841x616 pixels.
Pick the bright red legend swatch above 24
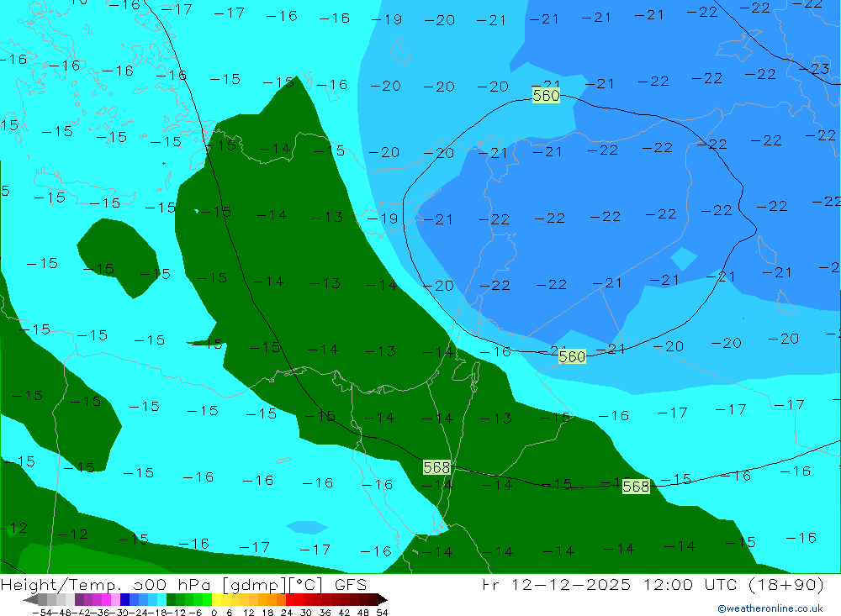tap(290, 599)
